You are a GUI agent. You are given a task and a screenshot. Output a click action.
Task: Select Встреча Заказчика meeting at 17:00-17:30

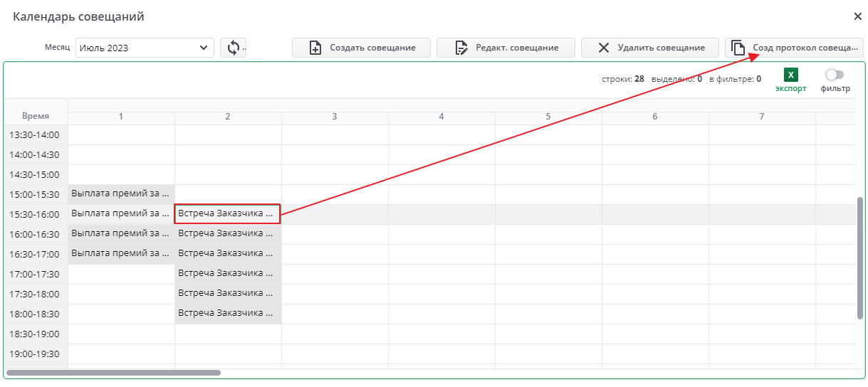[228, 272]
